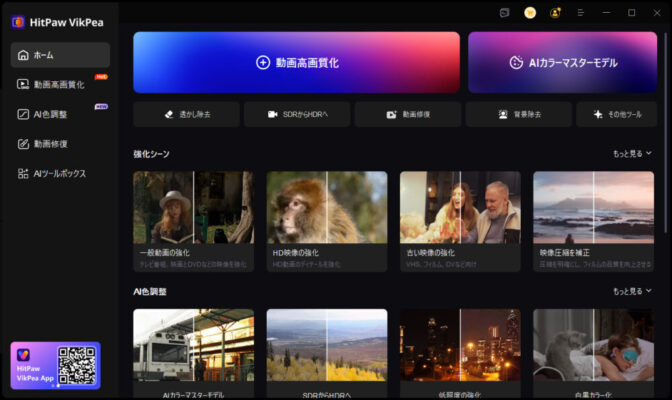Click the camera icon beside SDRからHDRへ
Viewport: 672px width, 400px height.
(273, 114)
